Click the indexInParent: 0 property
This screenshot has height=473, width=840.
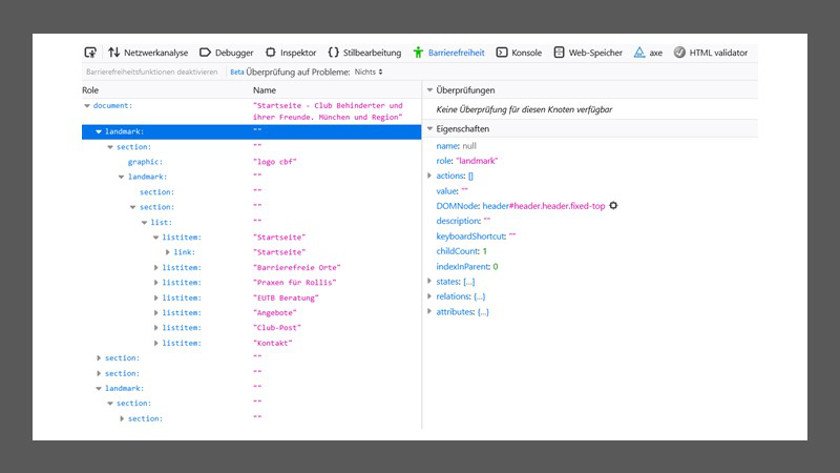pyautogui.click(x=467, y=266)
